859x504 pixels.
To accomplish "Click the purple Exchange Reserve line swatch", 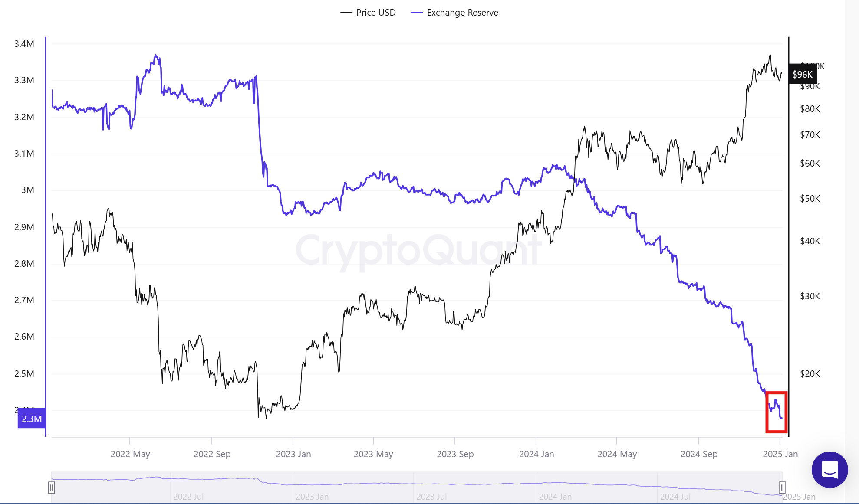I will pos(417,13).
